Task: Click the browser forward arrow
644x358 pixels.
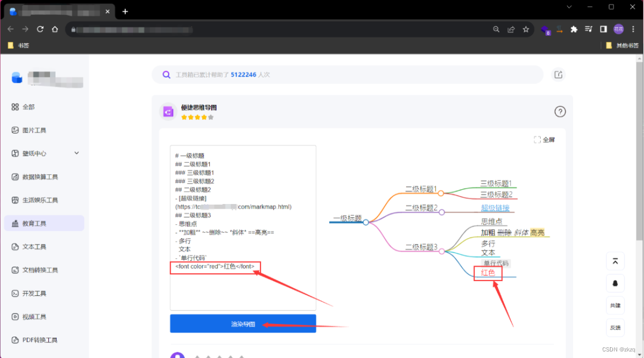Action: pyautogui.click(x=25, y=29)
